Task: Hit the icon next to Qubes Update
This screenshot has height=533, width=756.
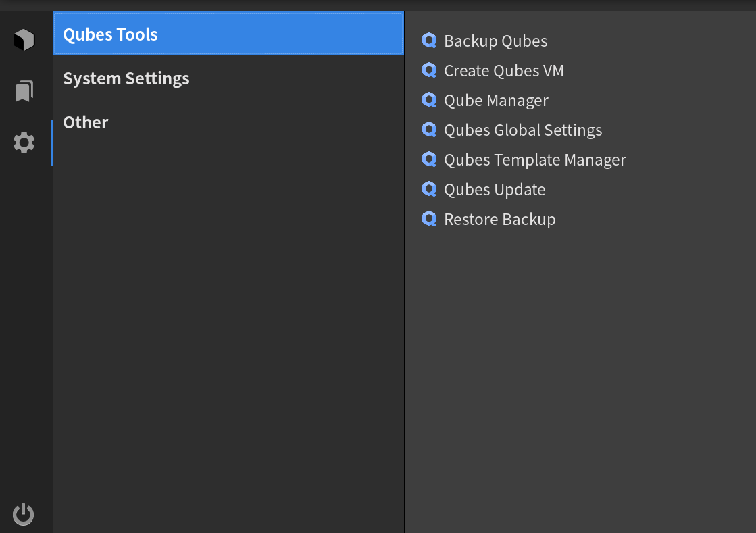Action: pos(429,189)
